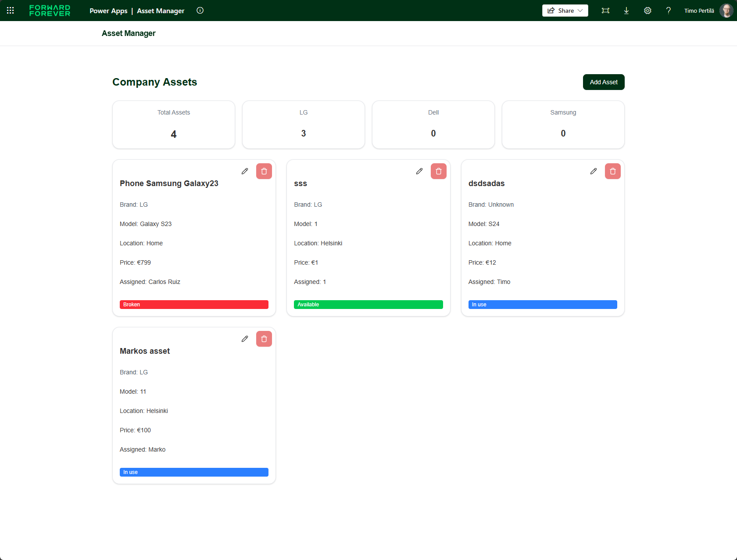Delete the sss asset
Image resolution: width=737 pixels, height=560 pixels.
pyautogui.click(x=439, y=171)
